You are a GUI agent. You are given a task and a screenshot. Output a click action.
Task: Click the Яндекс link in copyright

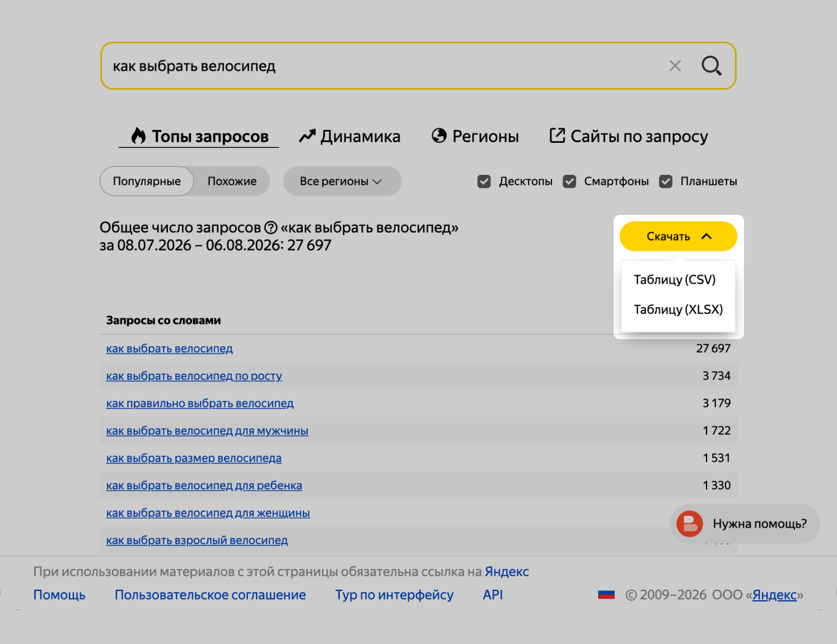pos(775,595)
